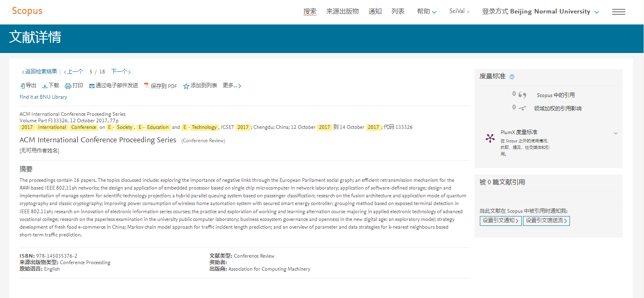Click the printer (打印) icon
This screenshot has width=644, height=298.
[x=68, y=86]
